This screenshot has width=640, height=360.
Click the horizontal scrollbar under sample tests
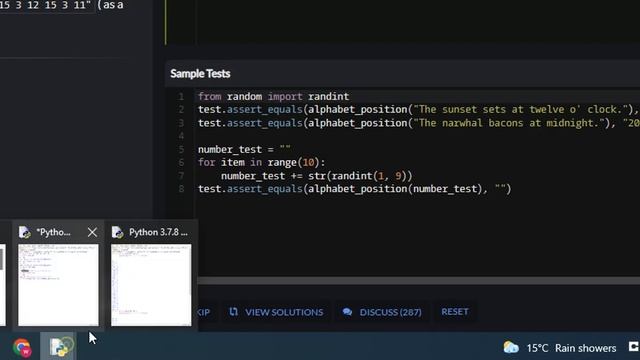(418, 280)
